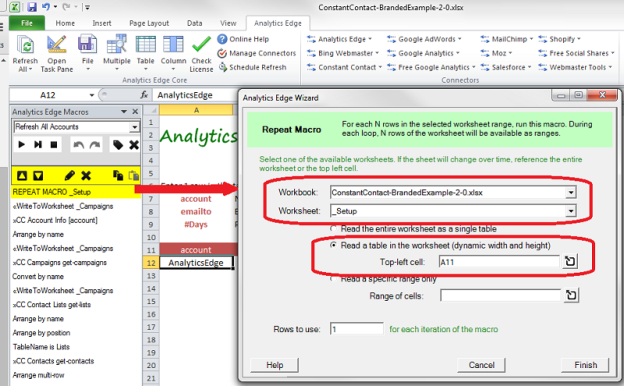Delete function using X in yellow toolbar
This screenshot has width=624, height=386.
click(86, 175)
